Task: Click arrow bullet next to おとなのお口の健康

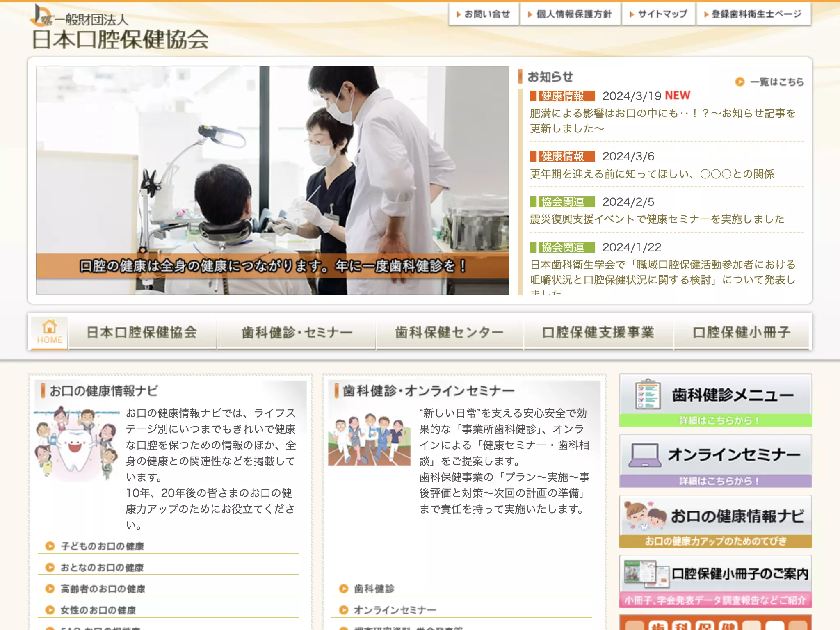Action: click(50, 567)
